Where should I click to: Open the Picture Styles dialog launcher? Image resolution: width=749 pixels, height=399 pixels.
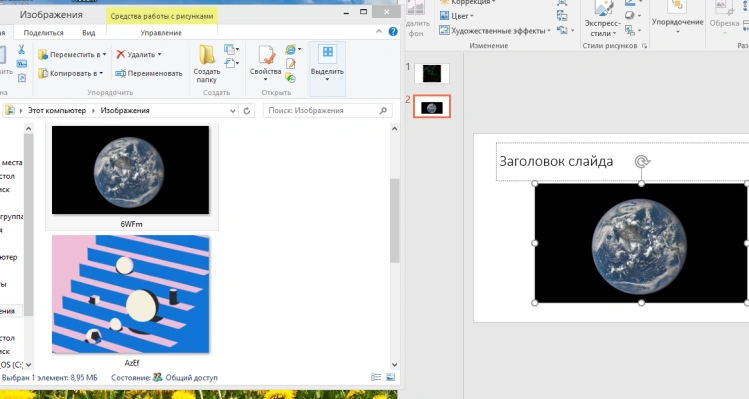tap(644, 46)
